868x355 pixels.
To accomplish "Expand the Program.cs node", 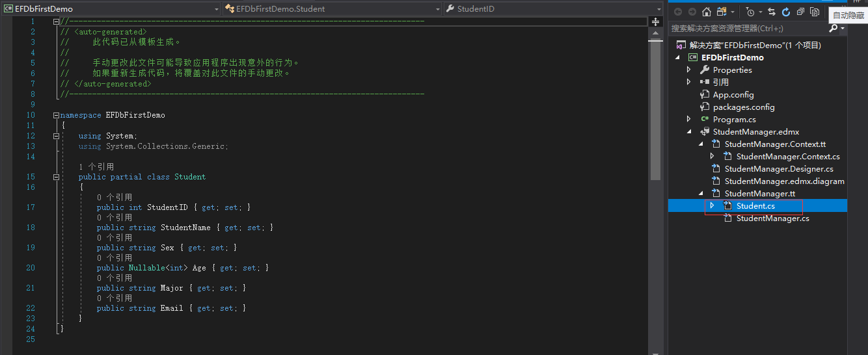I will coord(689,119).
